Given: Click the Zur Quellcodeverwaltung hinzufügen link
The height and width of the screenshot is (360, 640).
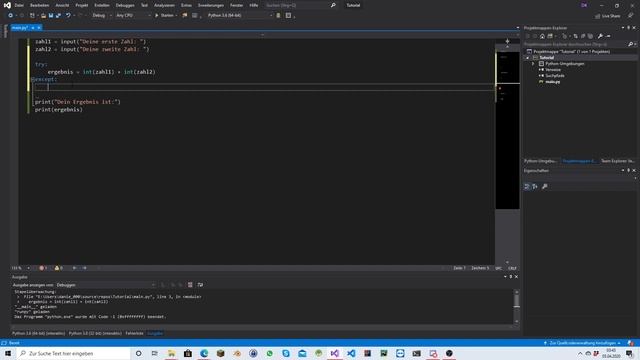Looking at the screenshot, I should pyautogui.click(x=582, y=343).
